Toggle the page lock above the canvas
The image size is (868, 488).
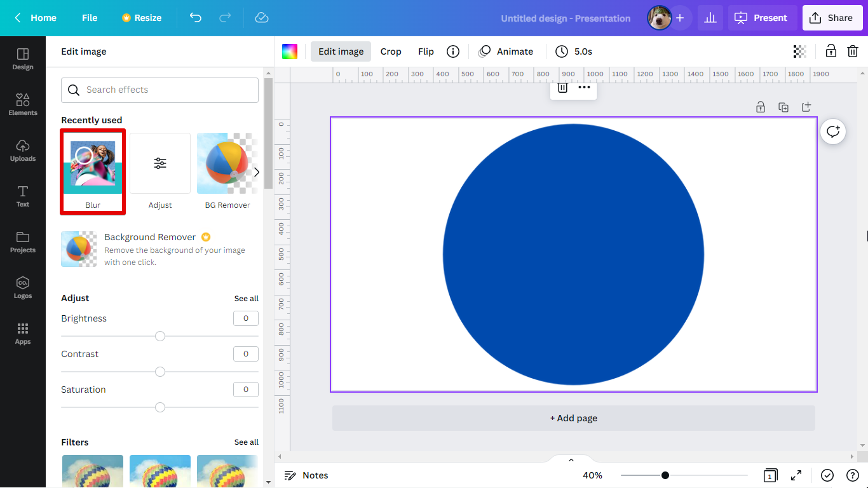pos(761,107)
